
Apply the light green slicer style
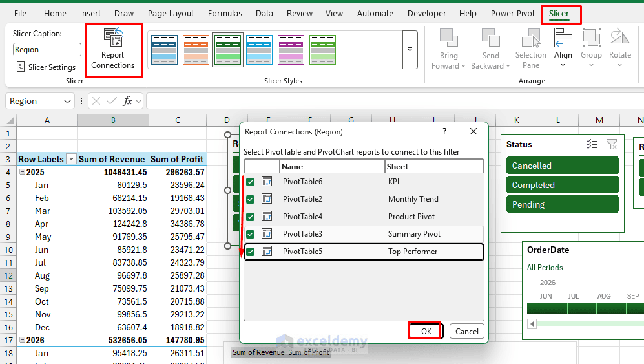click(322, 50)
